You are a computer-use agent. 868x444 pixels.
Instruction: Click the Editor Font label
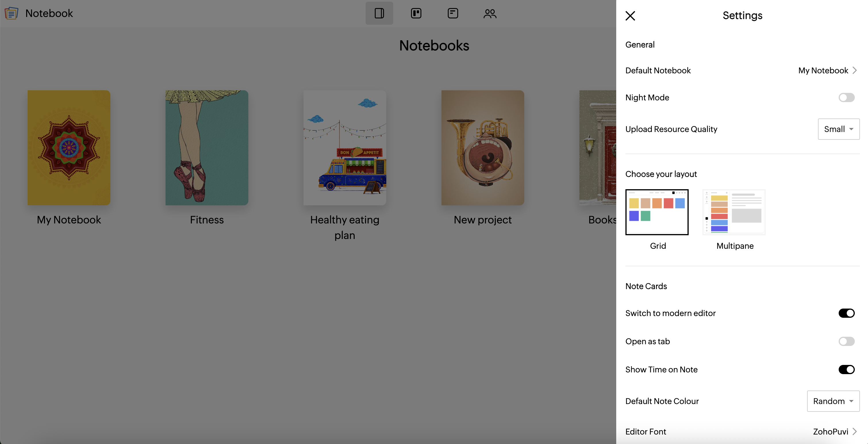point(646,432)
